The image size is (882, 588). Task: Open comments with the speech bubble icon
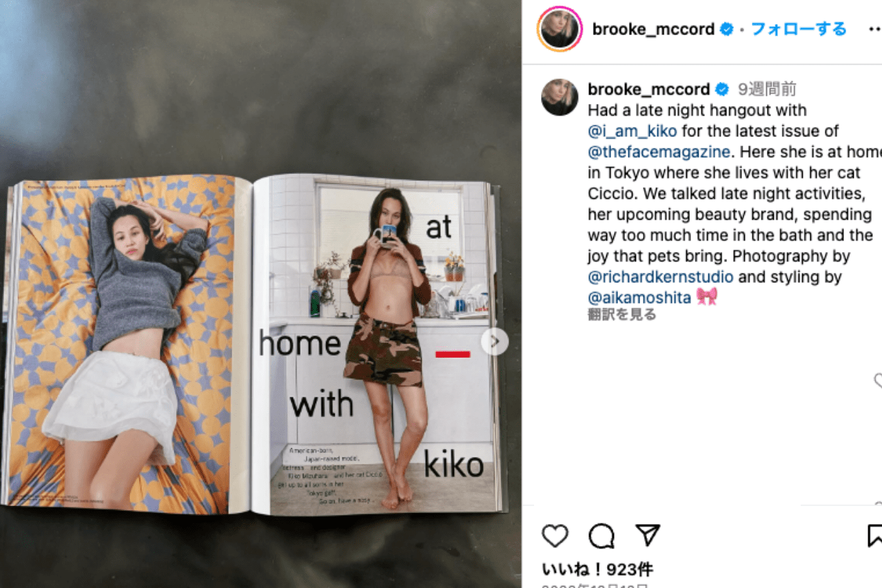pyautogui.click(x=601, y=536)
